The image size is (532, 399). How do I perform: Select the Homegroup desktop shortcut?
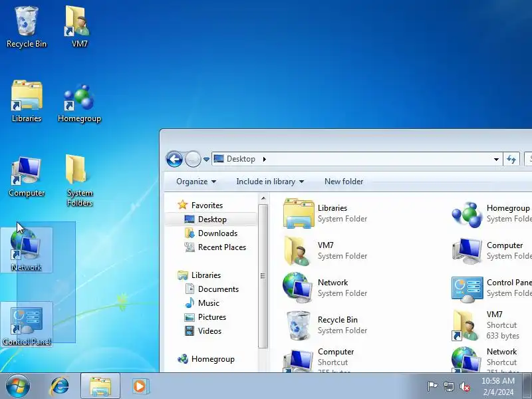(x=79, y=104)
